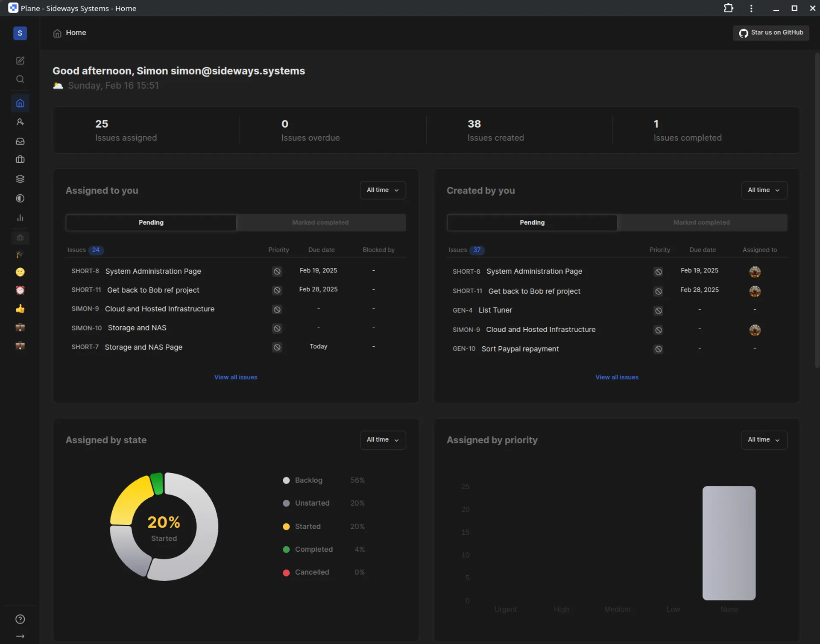The image size is (820, 644).
Task: Open the analytics bar chart icon
Action: click(x=20, y=218)
